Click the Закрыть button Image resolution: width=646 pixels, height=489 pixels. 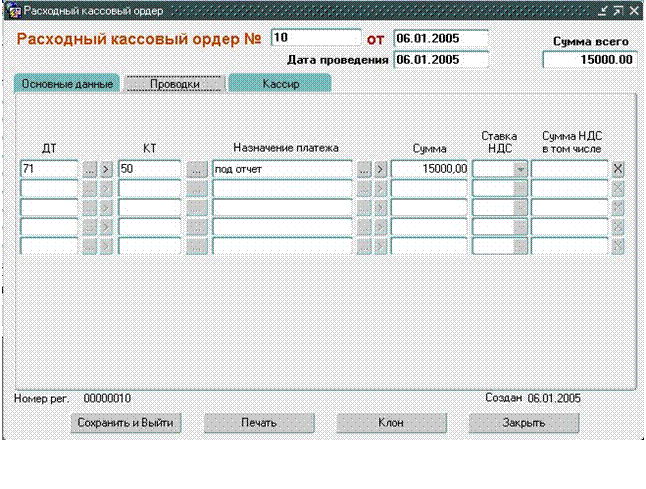524,423
